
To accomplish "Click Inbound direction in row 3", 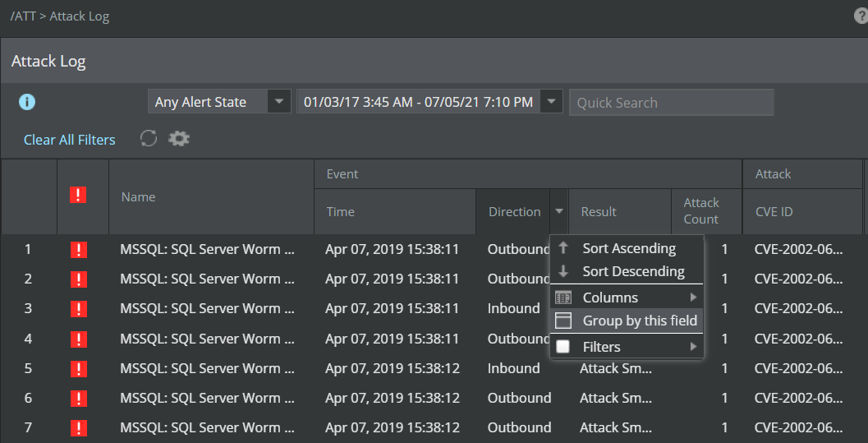I will (513, 308).
